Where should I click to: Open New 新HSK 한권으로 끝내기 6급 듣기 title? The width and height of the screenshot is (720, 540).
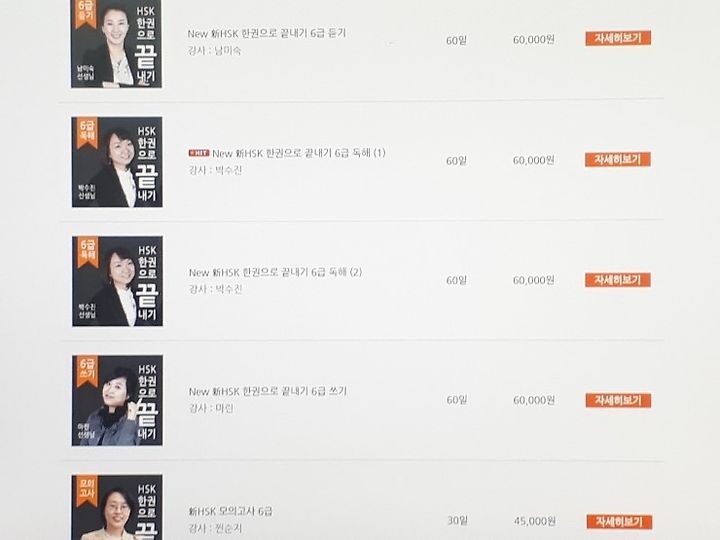pos(267,33)
